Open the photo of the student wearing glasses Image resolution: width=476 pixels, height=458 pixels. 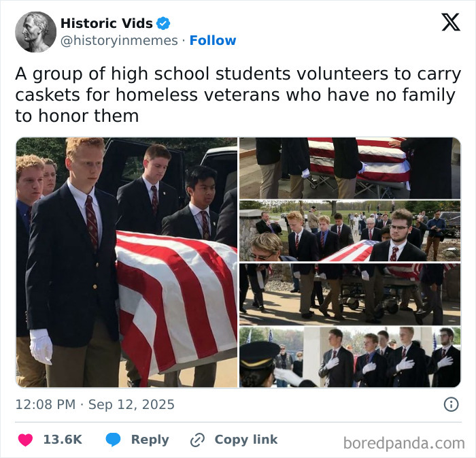[350, 231]
